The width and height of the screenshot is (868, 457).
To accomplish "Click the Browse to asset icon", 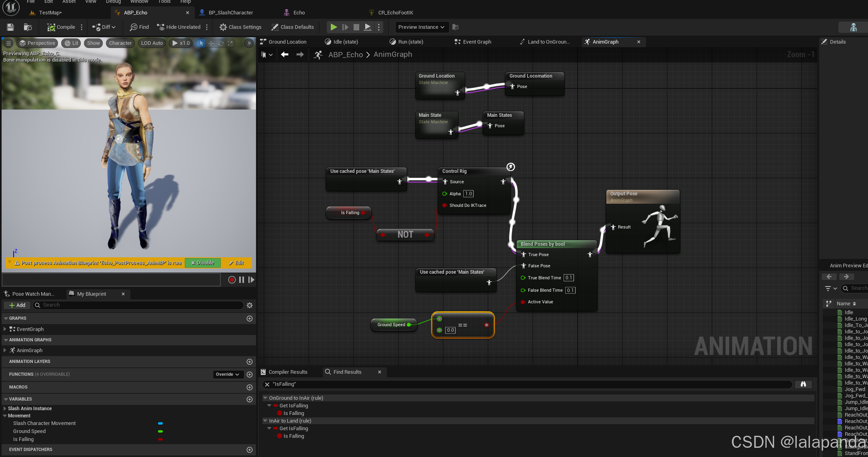I will 28,27.
